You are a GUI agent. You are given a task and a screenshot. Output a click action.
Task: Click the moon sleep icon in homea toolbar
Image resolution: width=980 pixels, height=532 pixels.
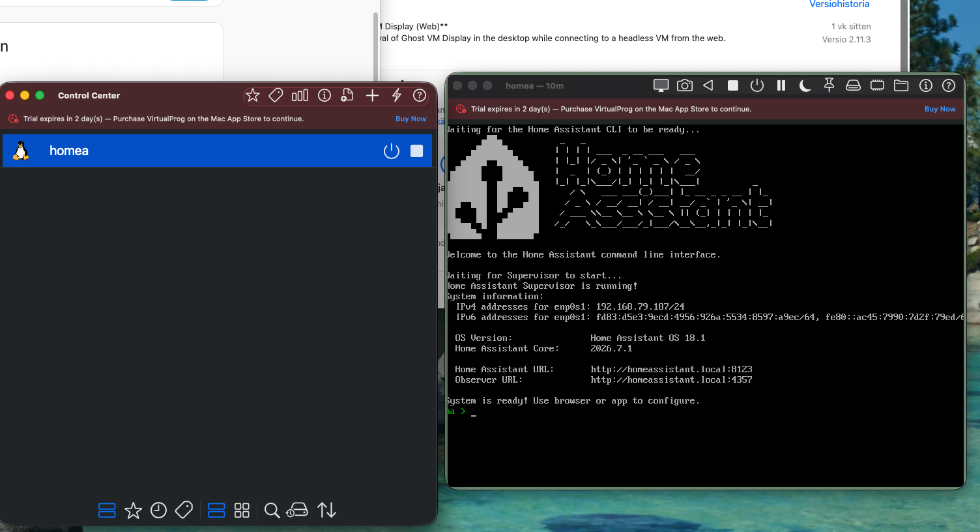(x=805, y=85)
